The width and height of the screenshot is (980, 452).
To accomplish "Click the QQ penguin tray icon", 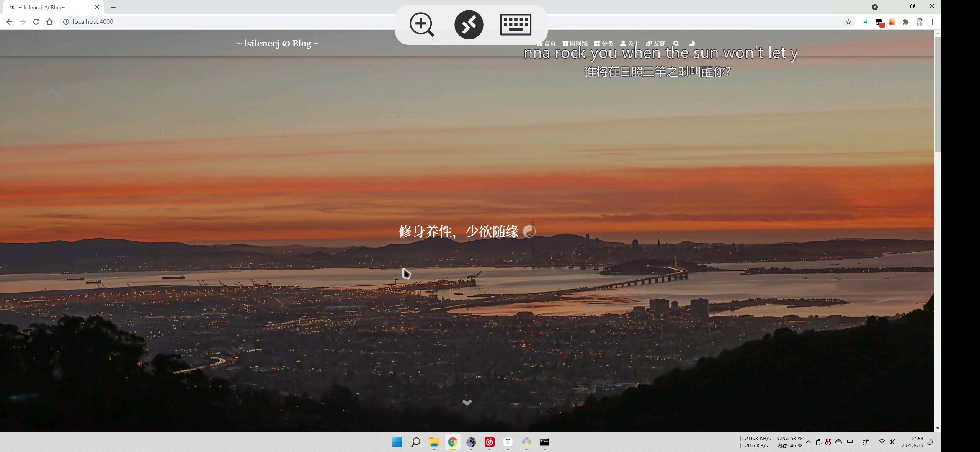I will click(828, 442).
